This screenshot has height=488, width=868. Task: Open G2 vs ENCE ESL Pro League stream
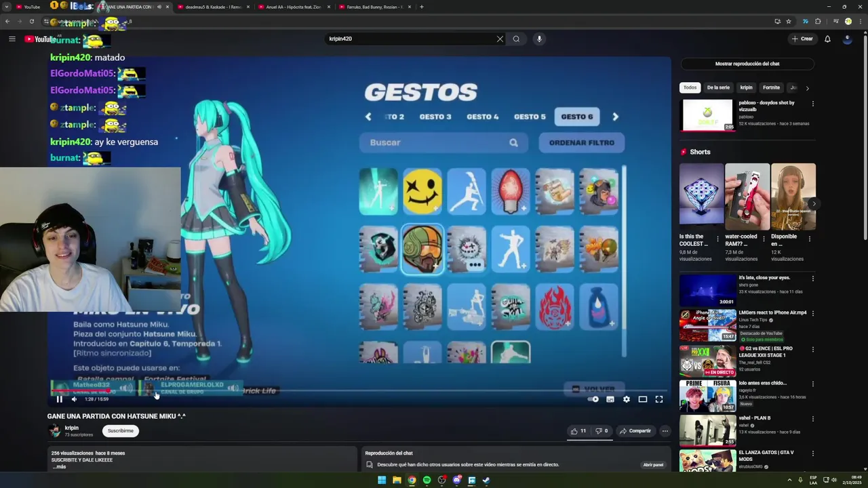(x=707, y=361)
